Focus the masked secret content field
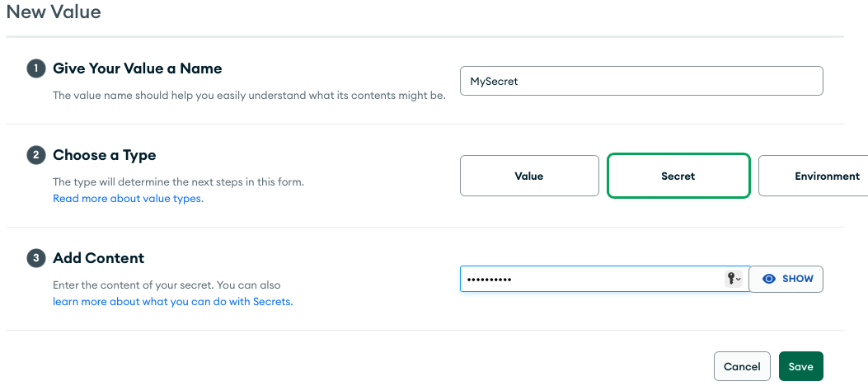Screen dimensions: 868x386 (604, 279)
